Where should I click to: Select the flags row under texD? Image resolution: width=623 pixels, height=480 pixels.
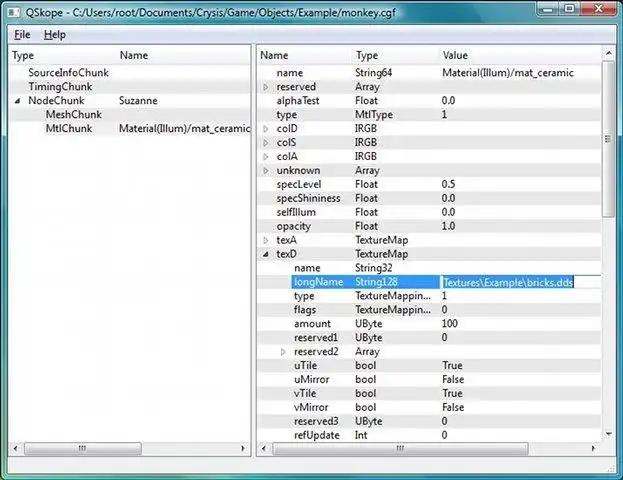coord(429,310)
